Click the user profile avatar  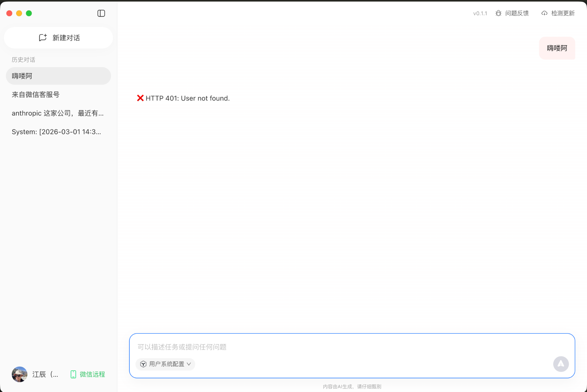[20, 374]
